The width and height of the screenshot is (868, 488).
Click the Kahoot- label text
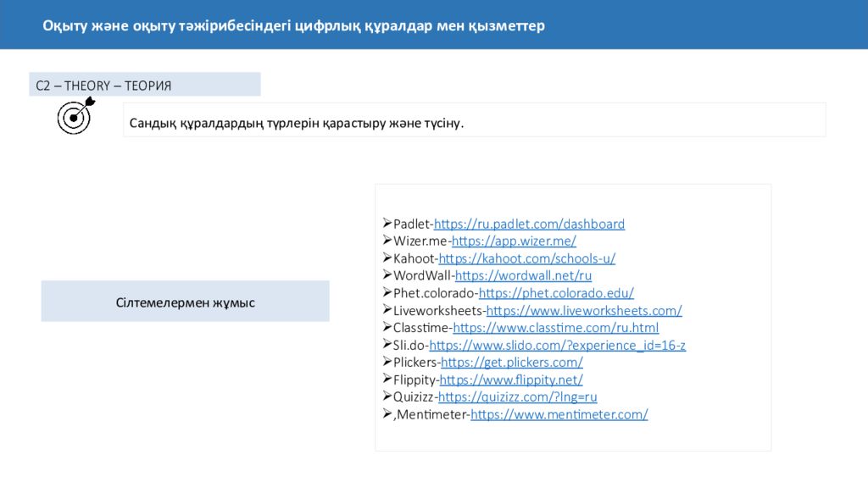point(415,258)
